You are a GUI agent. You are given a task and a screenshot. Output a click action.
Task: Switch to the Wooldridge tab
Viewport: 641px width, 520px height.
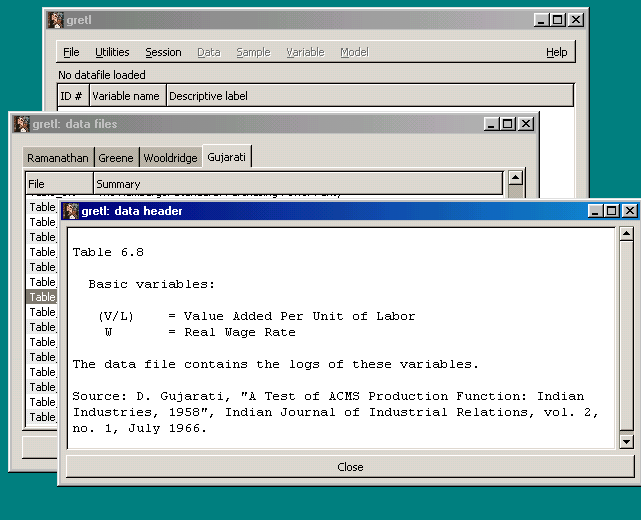[x=170, y=158]
